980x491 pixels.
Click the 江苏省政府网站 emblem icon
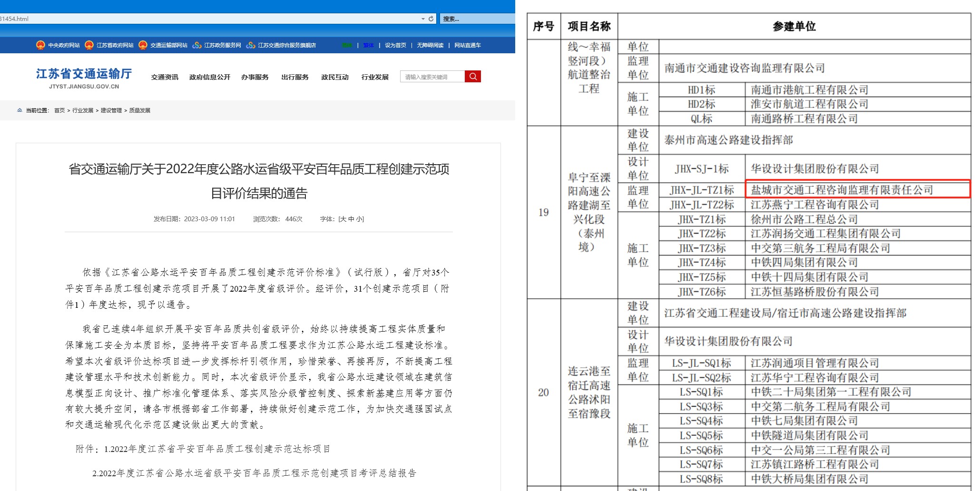89,45
